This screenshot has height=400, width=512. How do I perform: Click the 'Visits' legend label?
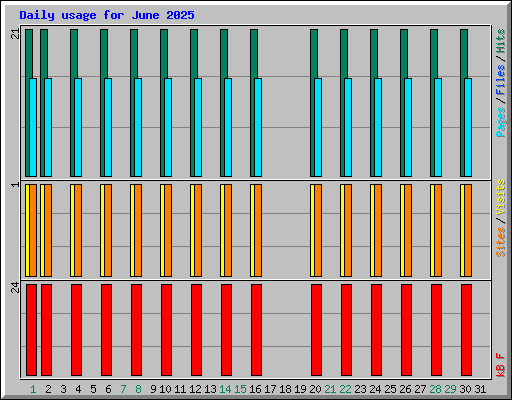click(501, 197)
